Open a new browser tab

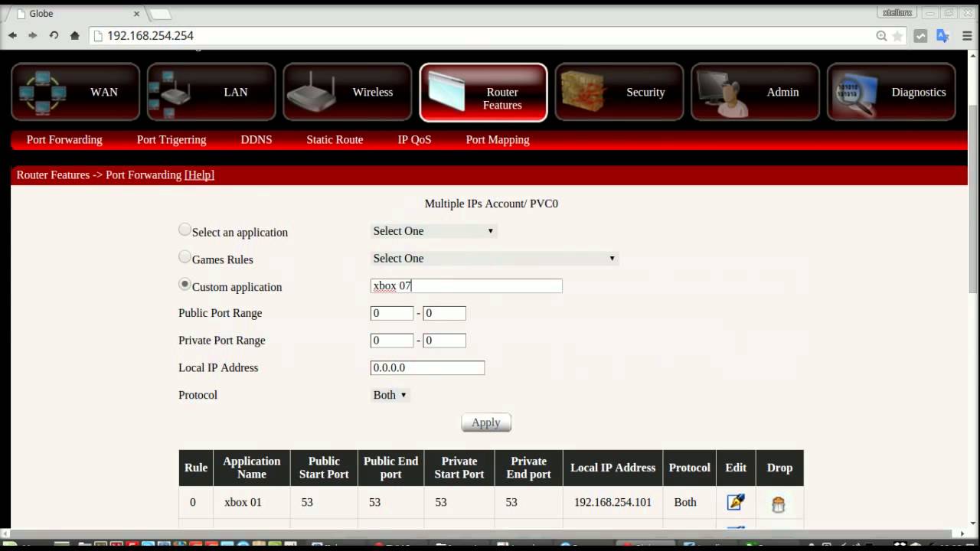click(x=160, y=14)
